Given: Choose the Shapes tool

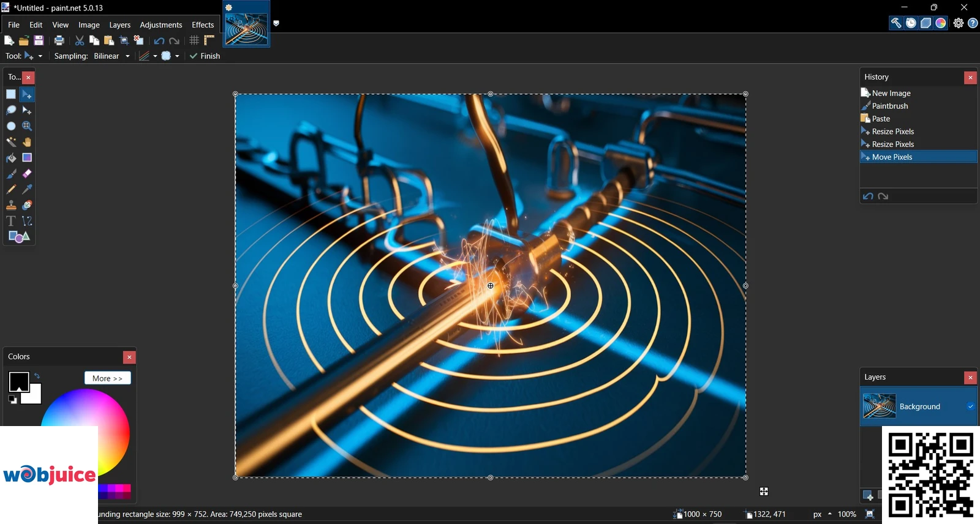Looking at the screenshot, I should coord(19,237).
